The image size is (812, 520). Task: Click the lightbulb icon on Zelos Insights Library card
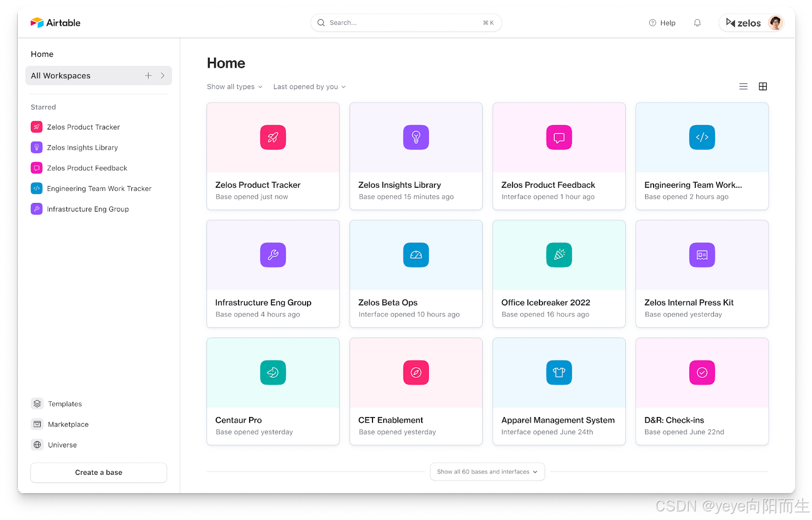click(416, 137)
